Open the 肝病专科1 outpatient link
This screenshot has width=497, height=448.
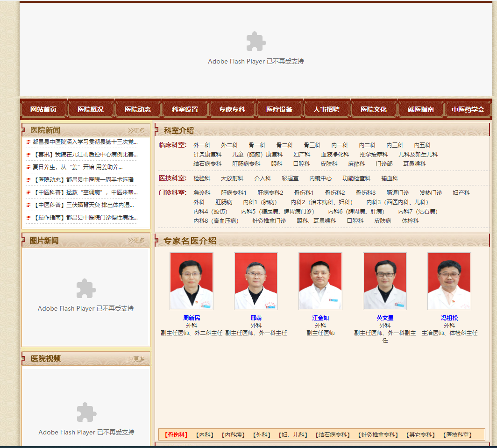[234, 193]
